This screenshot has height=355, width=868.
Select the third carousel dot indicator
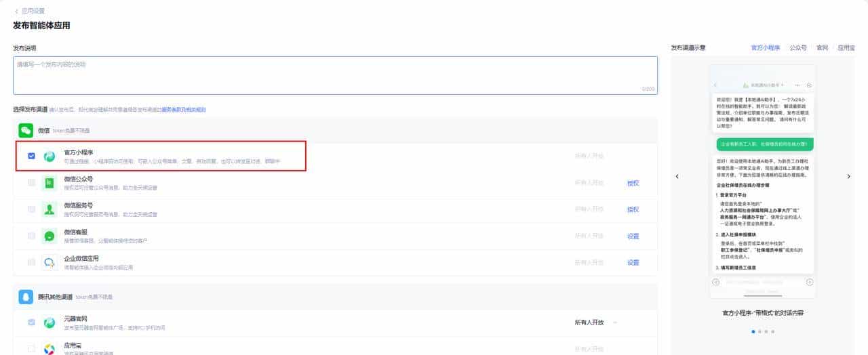(x=766, y=331)
